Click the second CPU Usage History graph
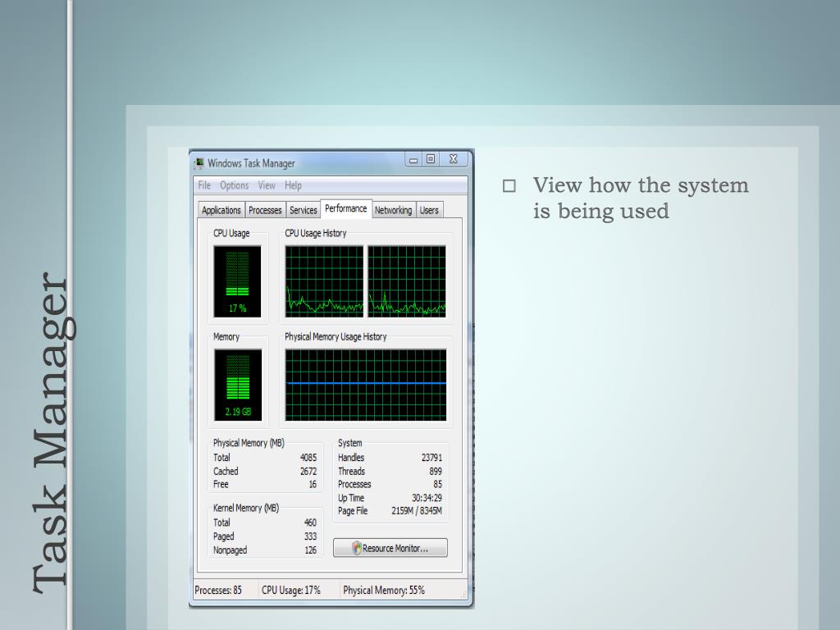 [407, 281]
